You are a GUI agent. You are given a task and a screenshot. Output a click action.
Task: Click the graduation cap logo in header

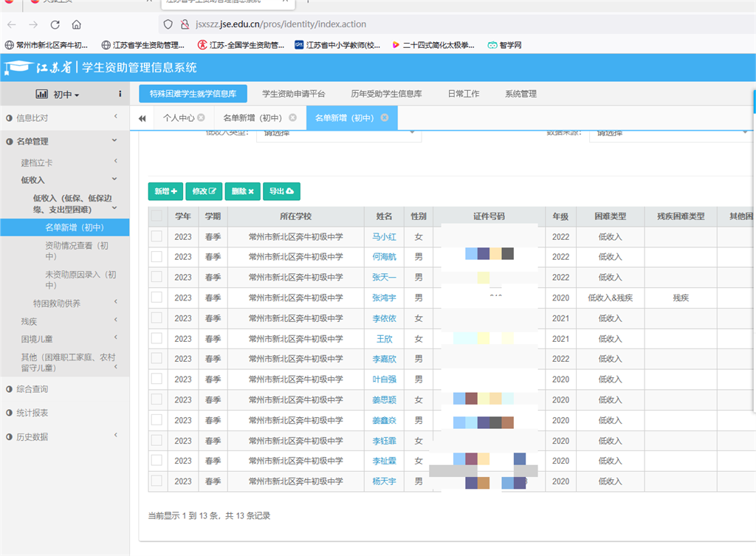point(18,67)
